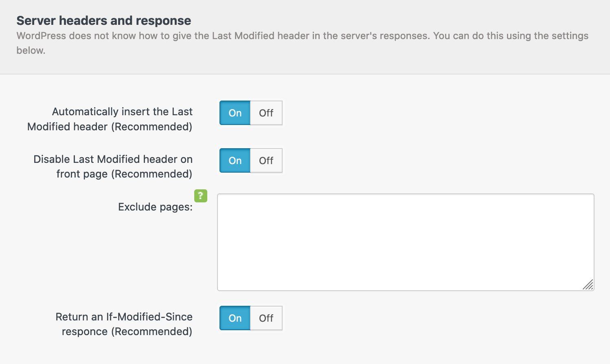The image size is (610, 364).
Task: Switch off automatic Last Modified header insertion
Action: tap(266, 113)
